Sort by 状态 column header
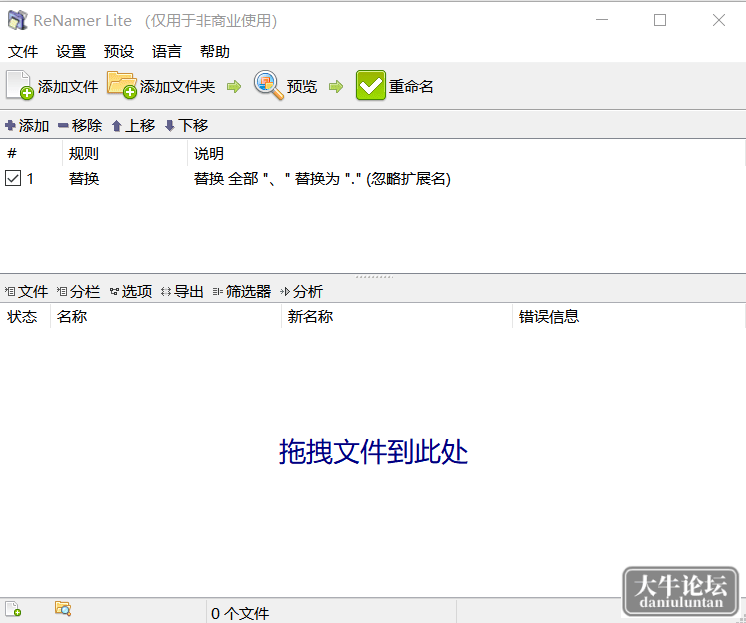 25,316
